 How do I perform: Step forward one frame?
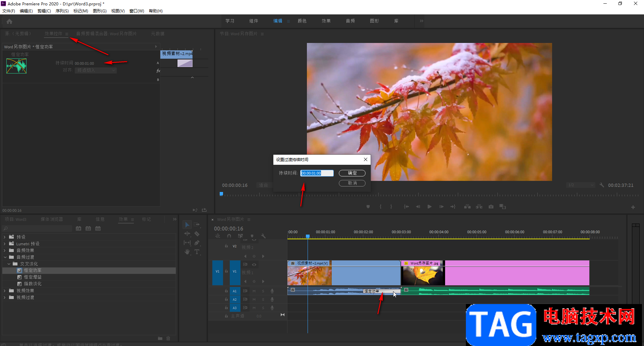pyautogui.click(x=441, y=207)
